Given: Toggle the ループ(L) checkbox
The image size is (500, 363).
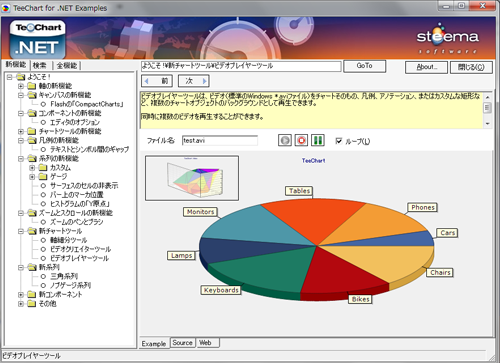Looking at the screenshot, I should point(339,141).
